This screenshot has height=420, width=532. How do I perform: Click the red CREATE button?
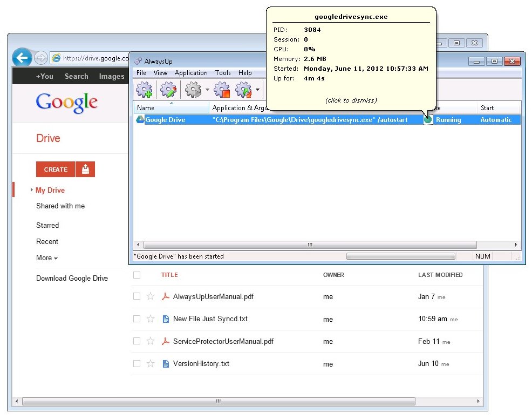[x=56, y=169]
